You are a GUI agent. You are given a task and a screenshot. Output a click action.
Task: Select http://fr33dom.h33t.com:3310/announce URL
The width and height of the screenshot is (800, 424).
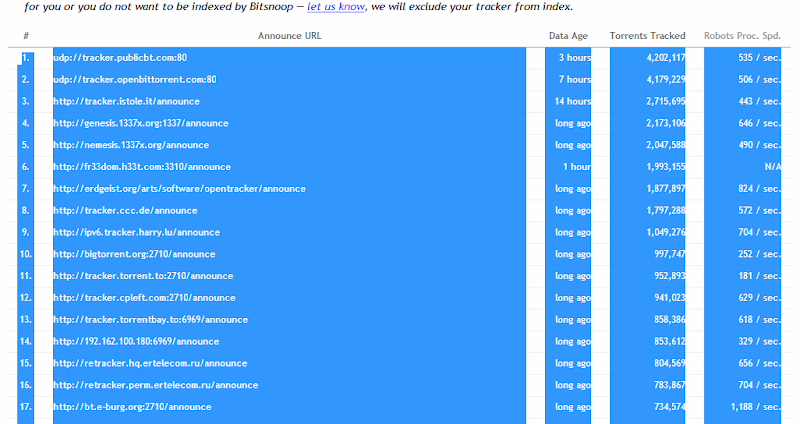tap(142, 167)
